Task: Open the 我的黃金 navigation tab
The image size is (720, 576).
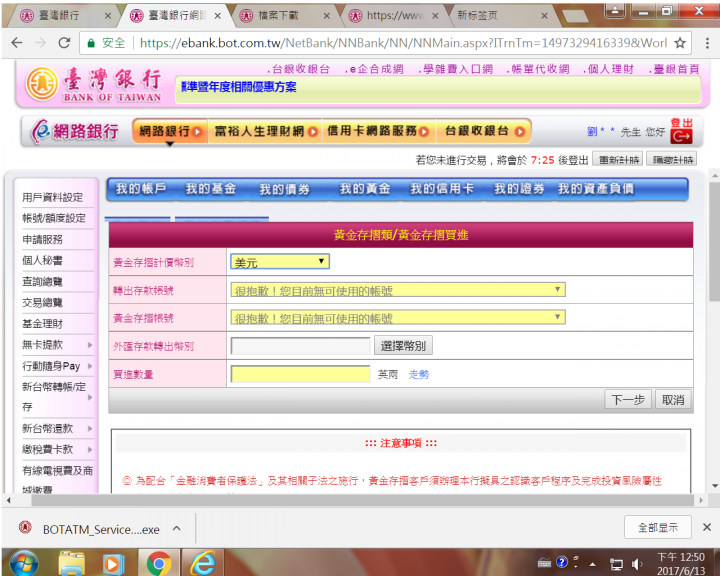Action: click(x=364, y=189)
